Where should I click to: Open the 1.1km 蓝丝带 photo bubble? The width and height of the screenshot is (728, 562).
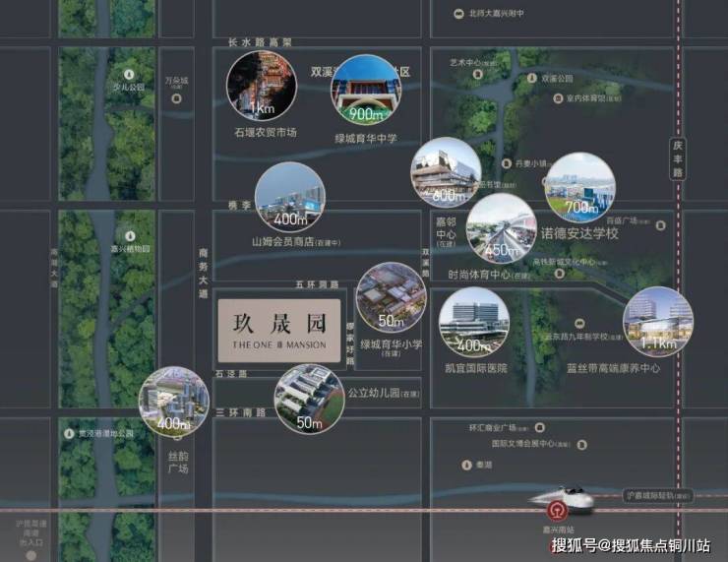coord(658,322)
